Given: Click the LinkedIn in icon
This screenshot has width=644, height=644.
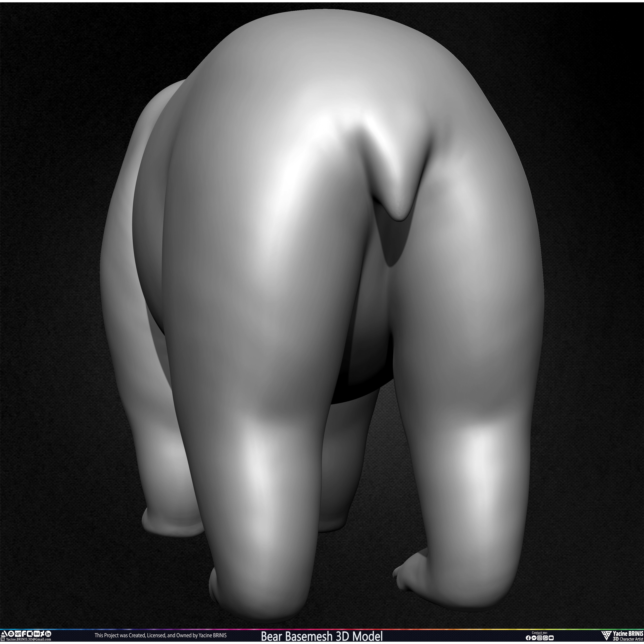Looking at the screenshot, I should (48, 634).
